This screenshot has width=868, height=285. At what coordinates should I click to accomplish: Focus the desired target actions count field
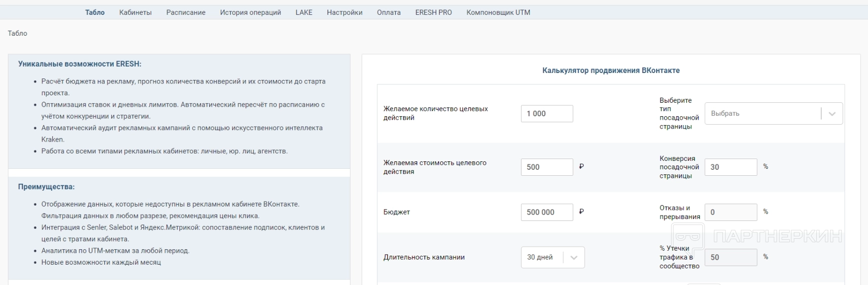click(x=547, y=114)
